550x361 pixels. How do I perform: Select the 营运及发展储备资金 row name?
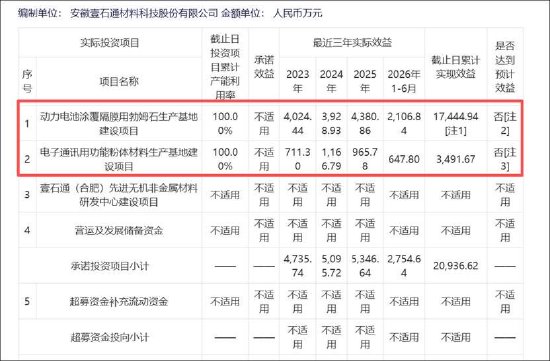pyautogui.click(x=119, y=230)
